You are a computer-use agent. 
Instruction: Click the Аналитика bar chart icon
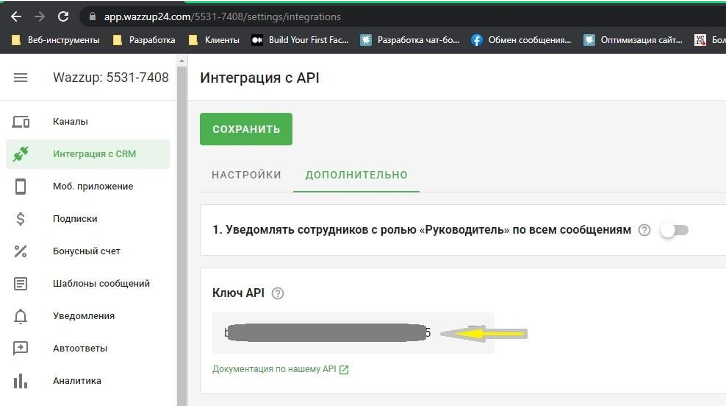coord(20,381)
